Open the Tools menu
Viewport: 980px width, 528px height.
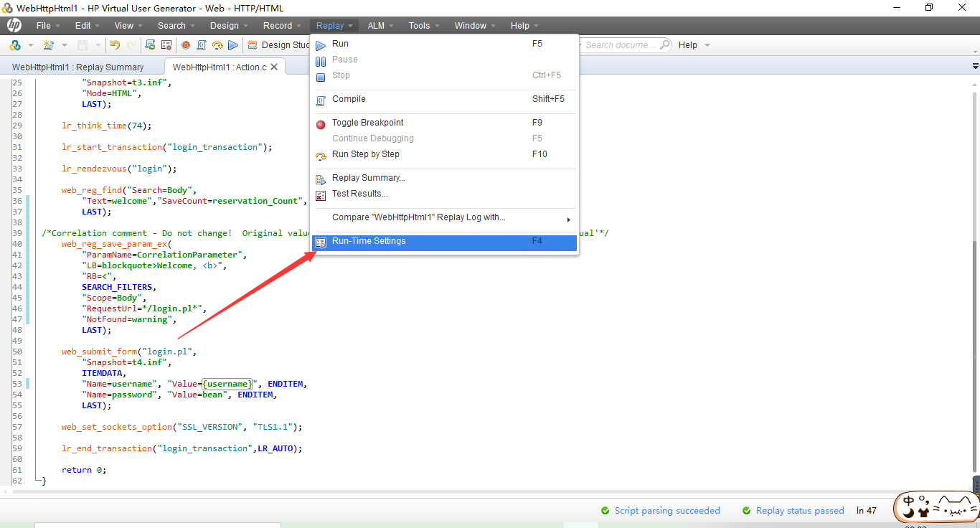424,26
